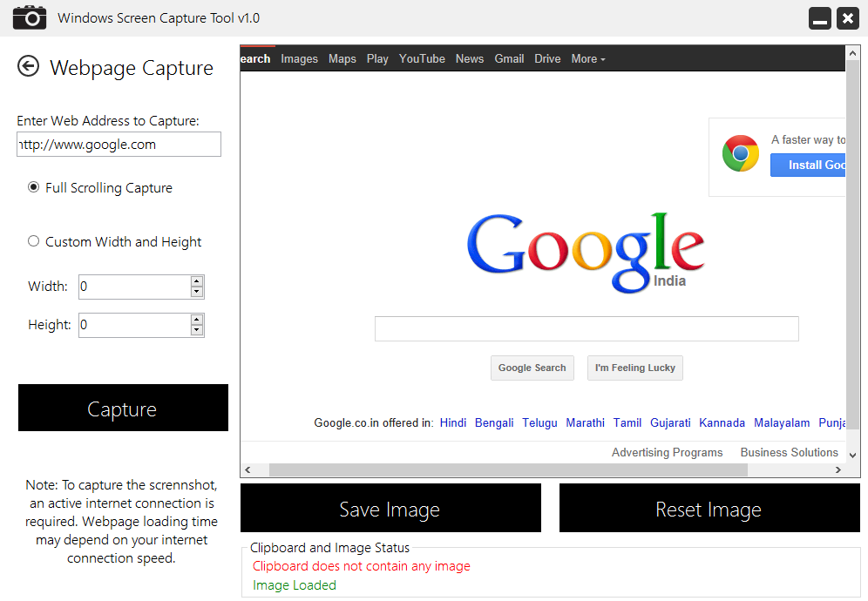
Task: Click the preview vertical scrollbar thumb
Action: 852,246
